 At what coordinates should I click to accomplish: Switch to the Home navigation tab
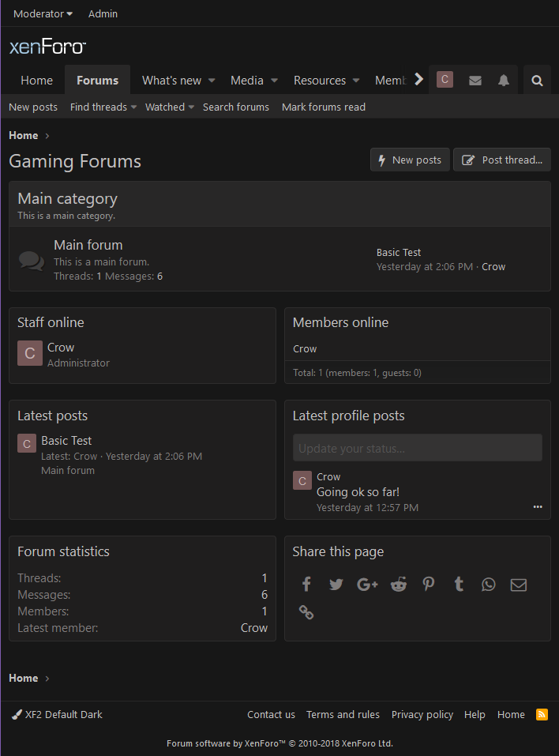tap(36, 81)
